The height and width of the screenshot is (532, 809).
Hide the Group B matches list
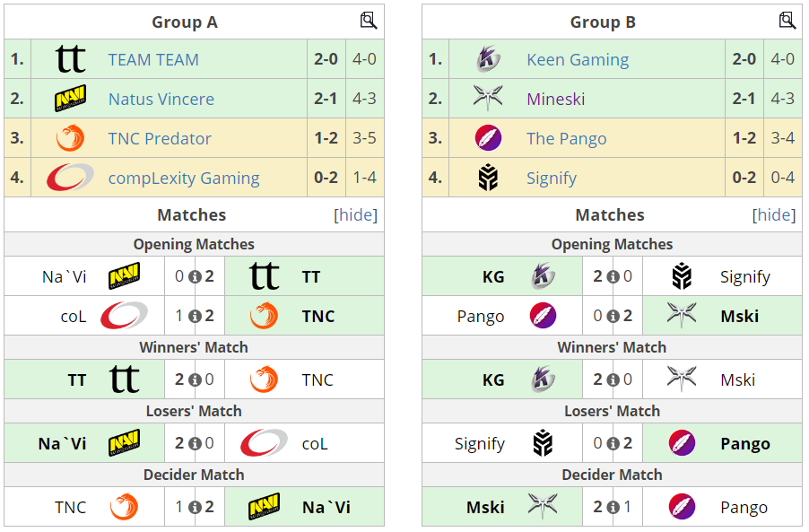coord(774,214)
